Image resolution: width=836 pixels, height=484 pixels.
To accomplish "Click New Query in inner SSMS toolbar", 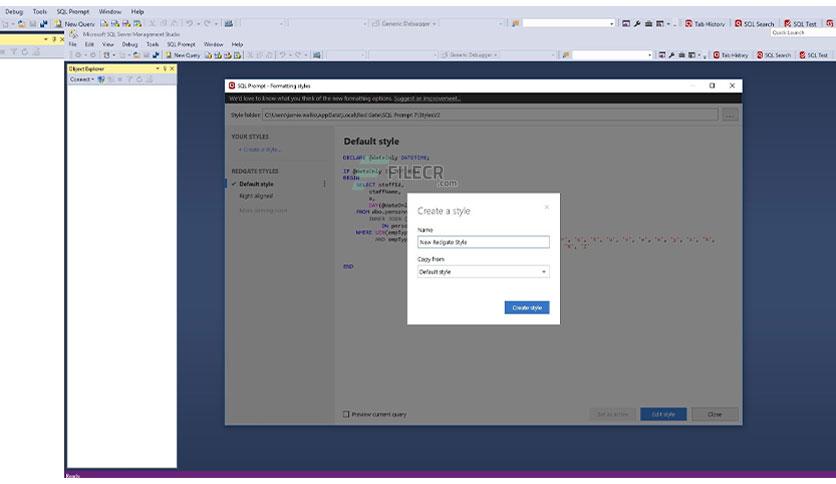I will pyautogui.click(x=183, y=55).
